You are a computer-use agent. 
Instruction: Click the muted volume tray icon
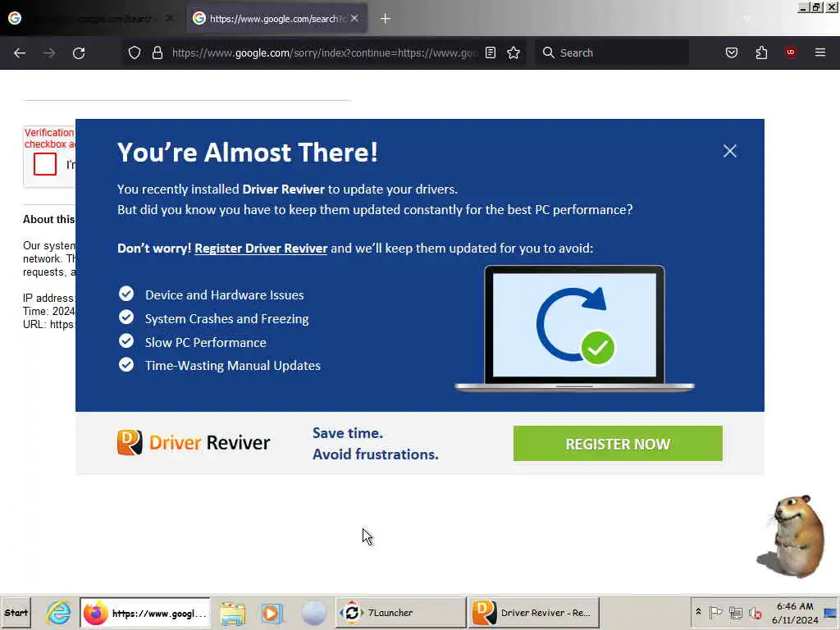click(756, 612)
